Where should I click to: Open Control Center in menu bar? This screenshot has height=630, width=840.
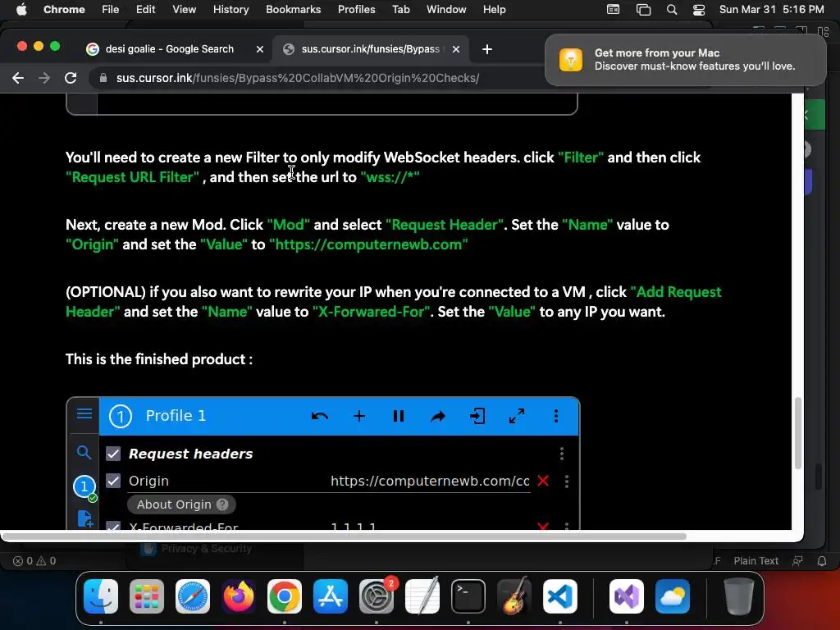[699, 10]
